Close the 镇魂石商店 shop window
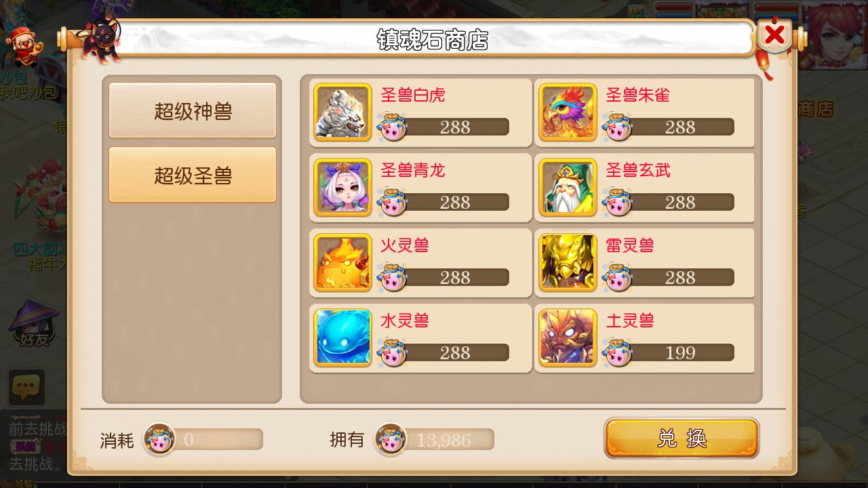This screenshot has height=488, width=868. [x=774, y=35]
